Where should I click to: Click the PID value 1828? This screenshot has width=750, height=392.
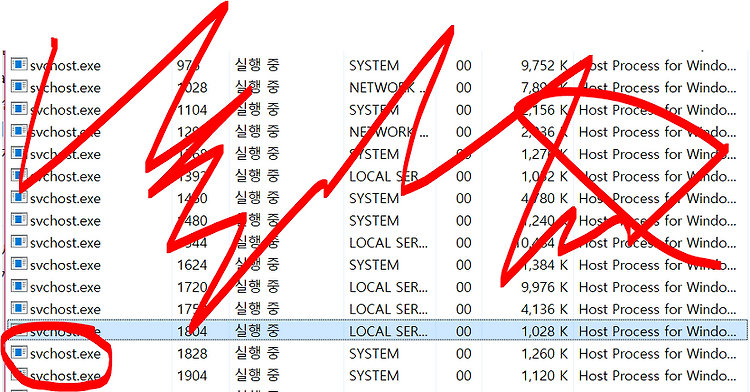pyautogui.click(x=192, y=354)
